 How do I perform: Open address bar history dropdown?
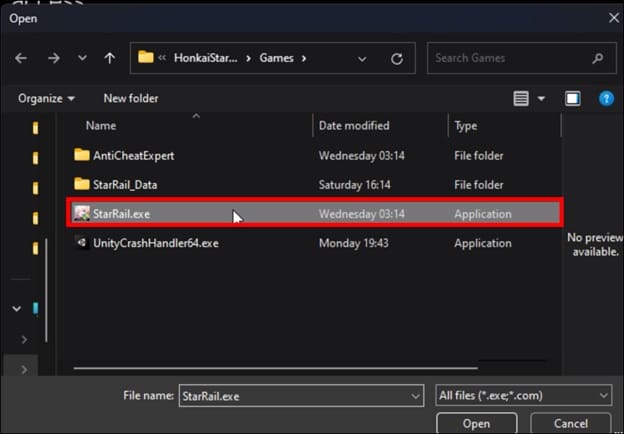362,59
